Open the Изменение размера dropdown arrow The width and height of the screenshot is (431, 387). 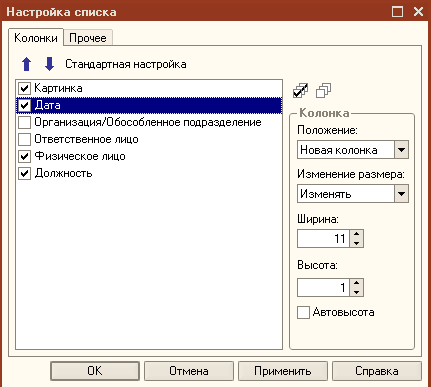tap(401, 194)
